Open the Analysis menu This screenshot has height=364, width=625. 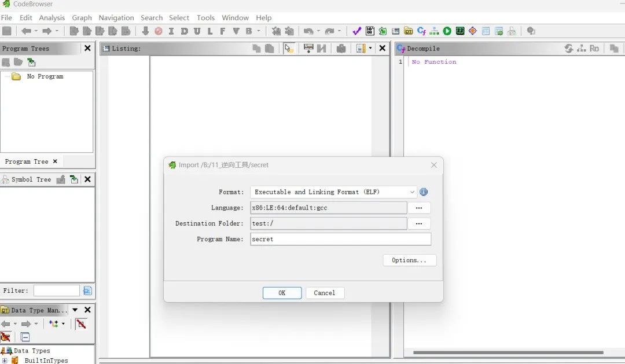pos(52,17)
